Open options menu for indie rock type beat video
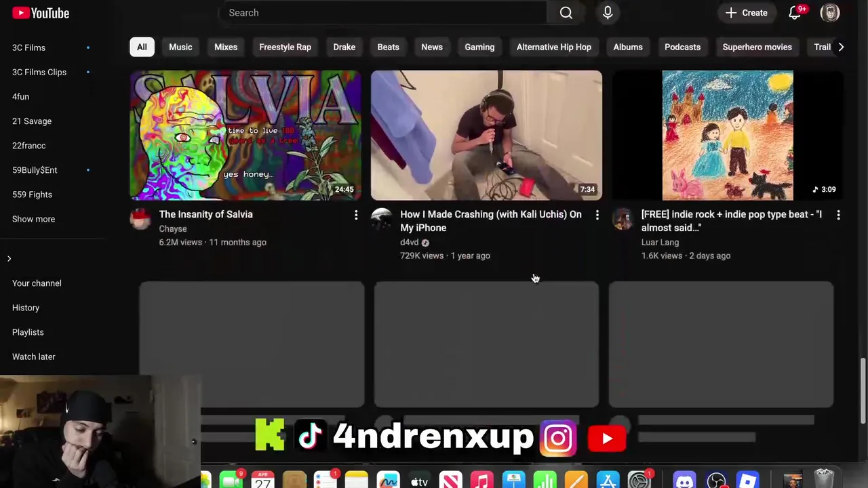Image resolution: width=868 pixels, height=488 pixels. tap(838, 216)
